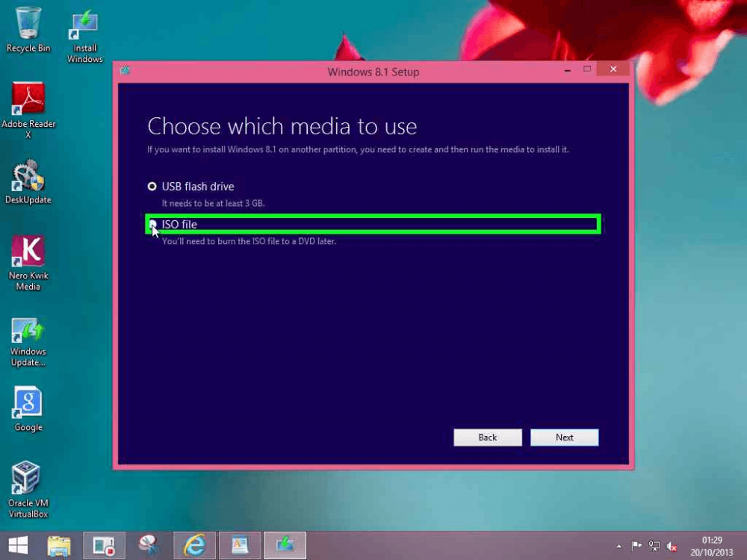Open the document editor taskbar icon
747x560 pixels.
240,546
